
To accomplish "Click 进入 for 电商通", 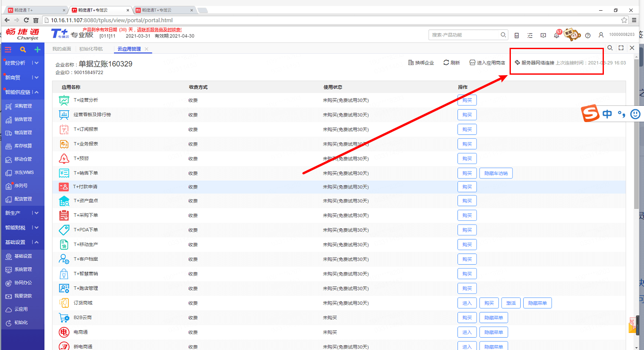I will coord(467,332).
